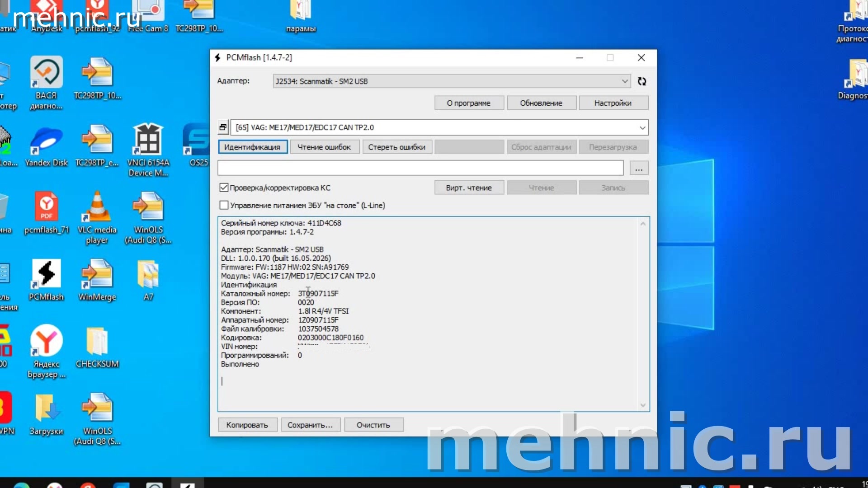This screenshot has width=868, height=488.
Task: Open the TC298TP_e... desktop file
Action: [97, 146]
